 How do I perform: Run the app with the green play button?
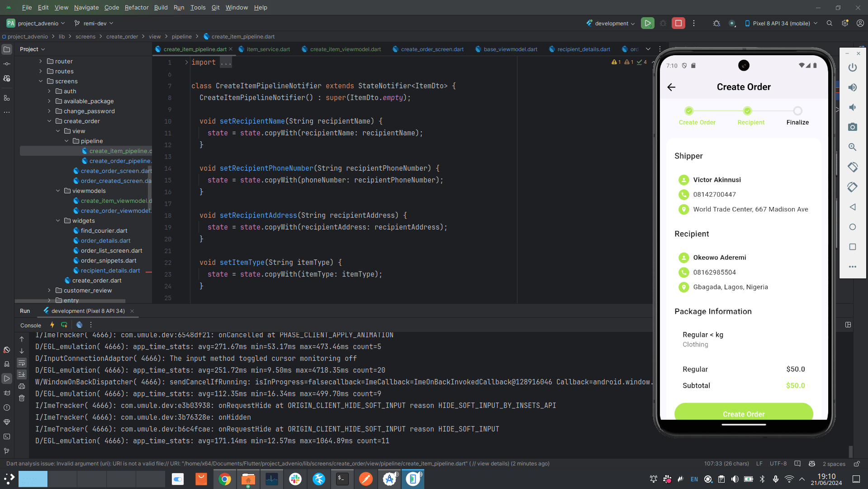click(x=647, y=23)
